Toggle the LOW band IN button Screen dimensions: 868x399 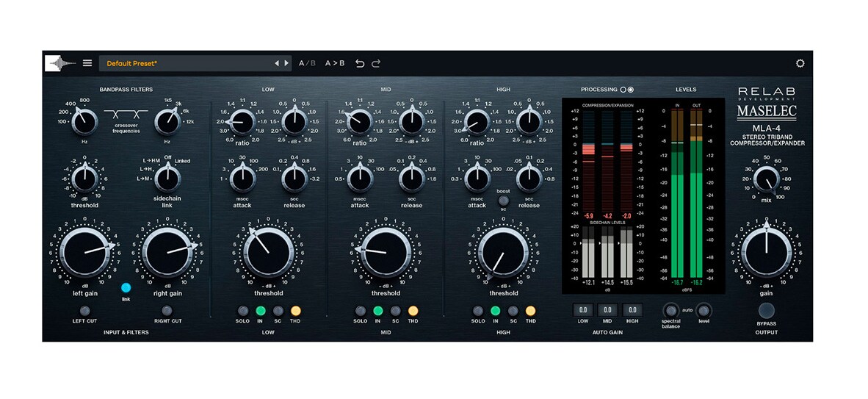[x=261, y=311]
